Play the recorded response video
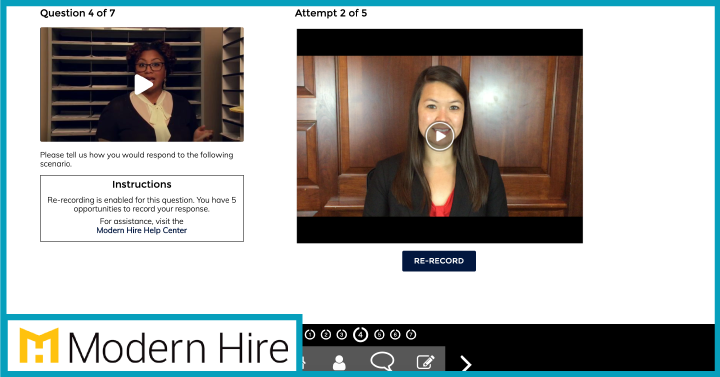Screen dimensions: 720x377 click(x=439, y=136)
